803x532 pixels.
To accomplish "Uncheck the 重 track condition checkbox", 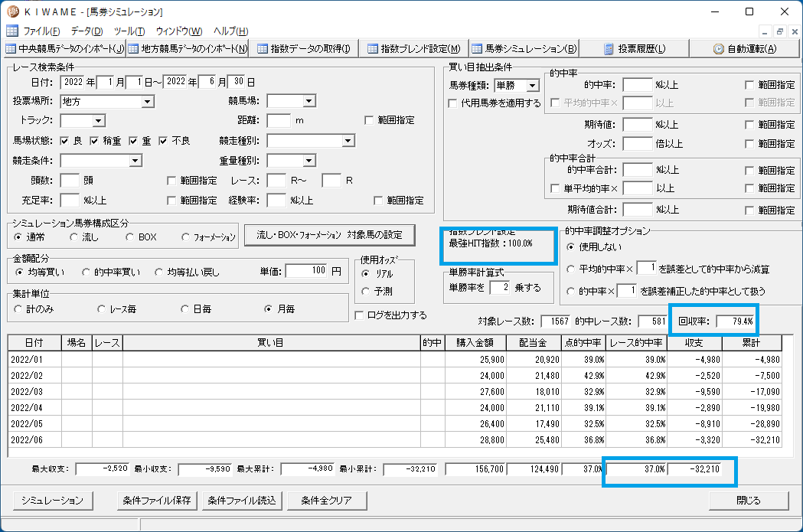I will pos(133,141).
